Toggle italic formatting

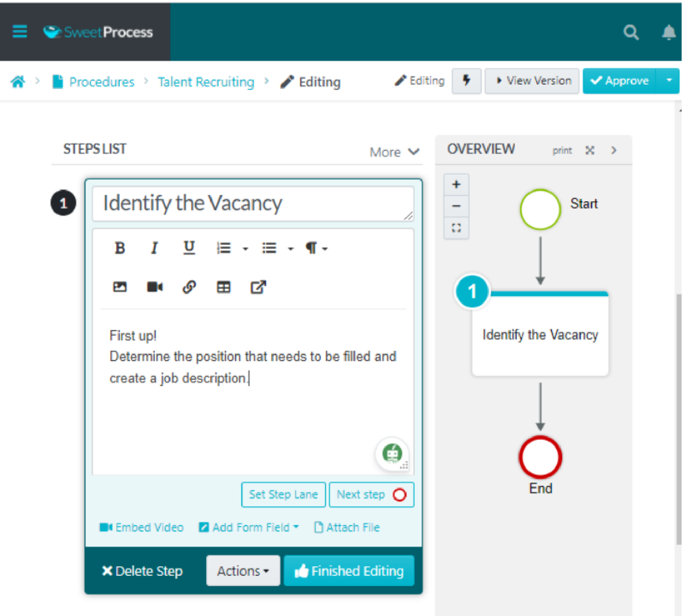154,248
